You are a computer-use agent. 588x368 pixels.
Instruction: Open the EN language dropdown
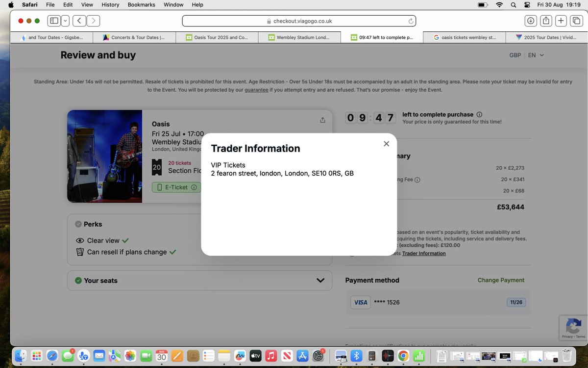[x=536, y=55]
